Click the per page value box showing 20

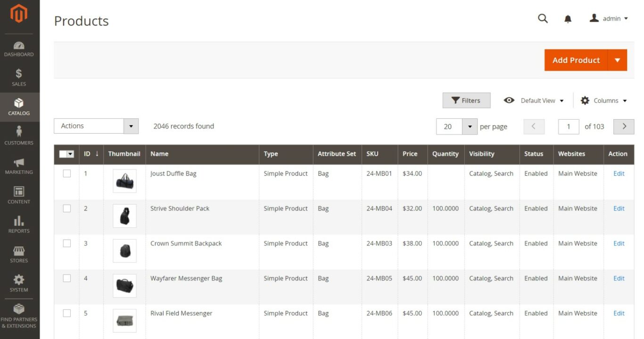[449, 126]
